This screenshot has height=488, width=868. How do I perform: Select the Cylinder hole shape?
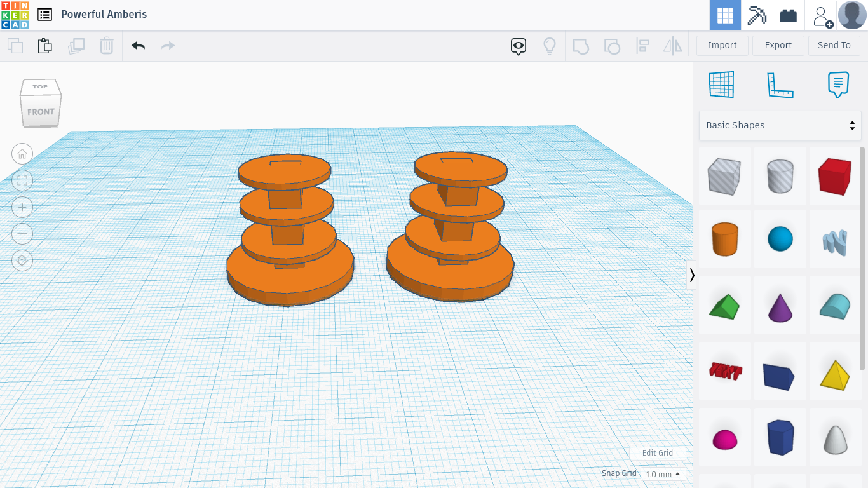780,175
